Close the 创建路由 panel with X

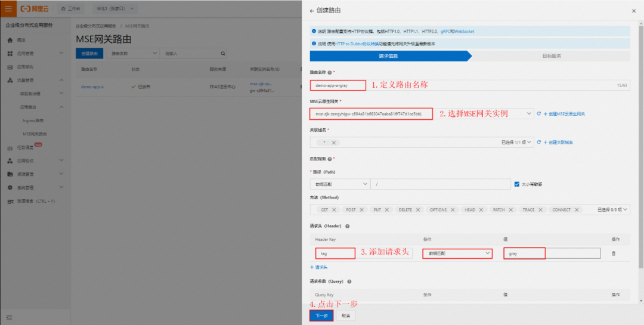(x=634, y=11)
